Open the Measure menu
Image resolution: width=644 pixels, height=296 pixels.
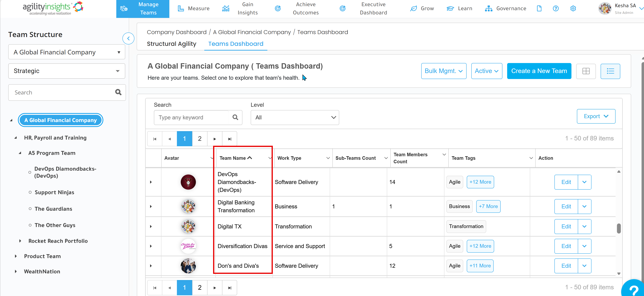point(194,8)
